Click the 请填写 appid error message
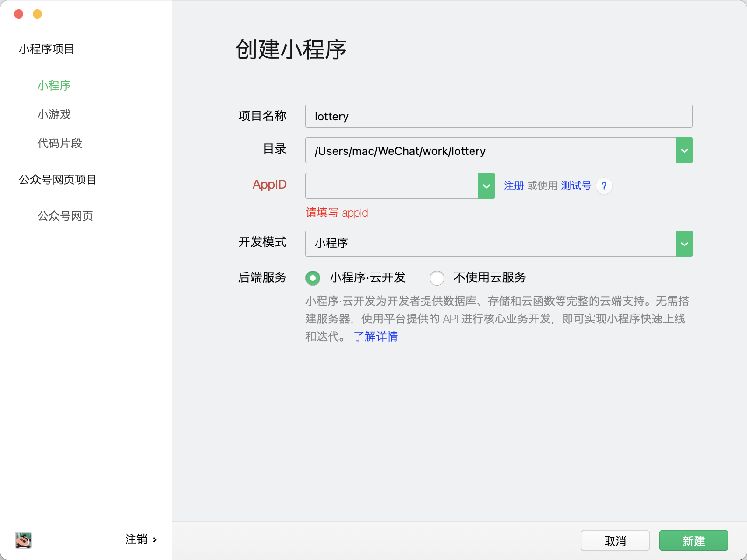Image resolution: width=747 pixels, height=560 pixels. [x=337, y=213]
